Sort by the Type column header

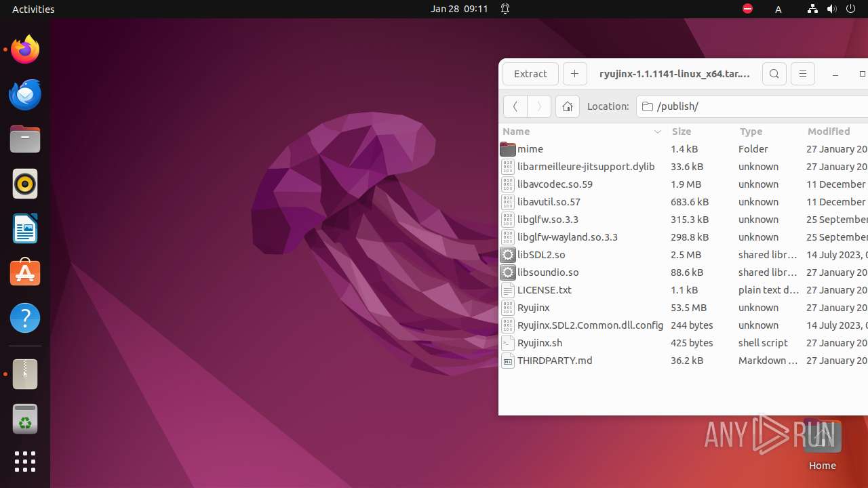768,131
